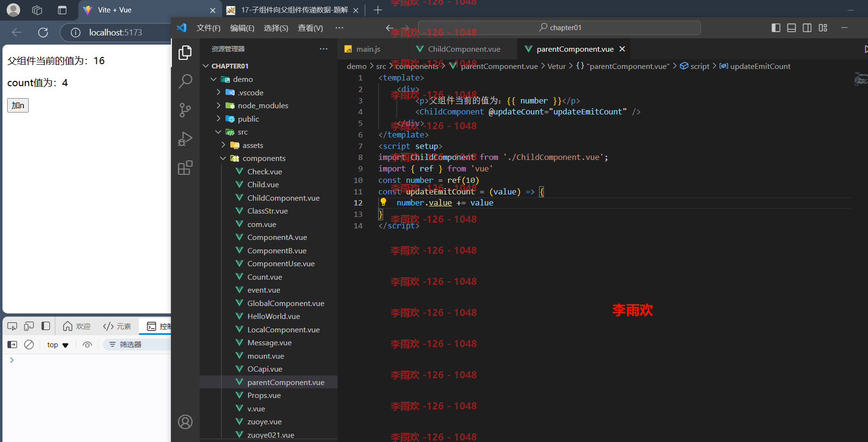This screenshot has width=868, height=442.
Task: Switch to the 欢迎 tab in DevTools
Action: [77, 326]
